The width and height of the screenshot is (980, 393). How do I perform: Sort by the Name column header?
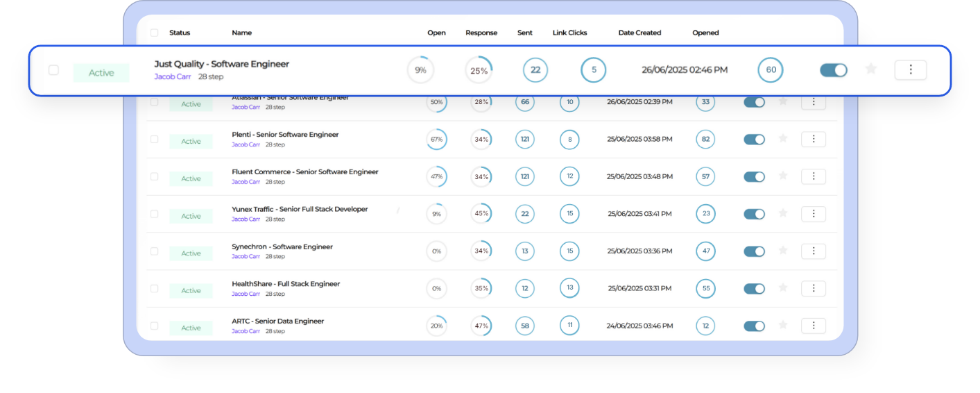click(x=241, y=33)
